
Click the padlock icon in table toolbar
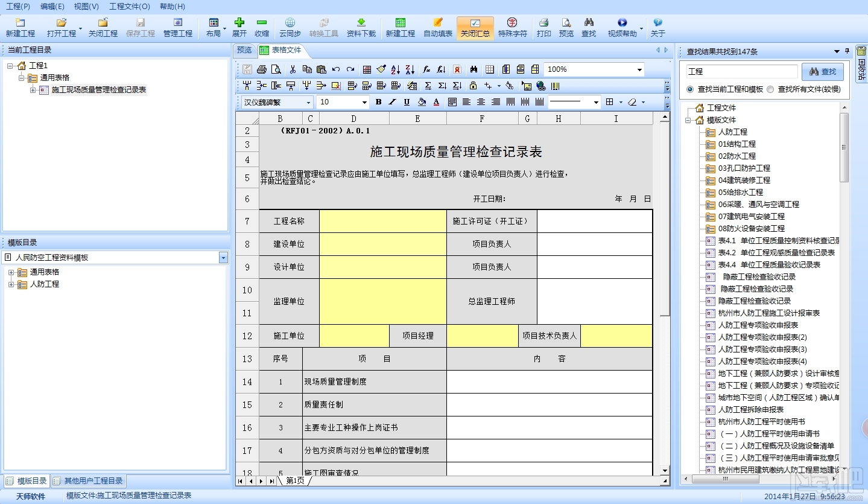[x=473, y=86]
